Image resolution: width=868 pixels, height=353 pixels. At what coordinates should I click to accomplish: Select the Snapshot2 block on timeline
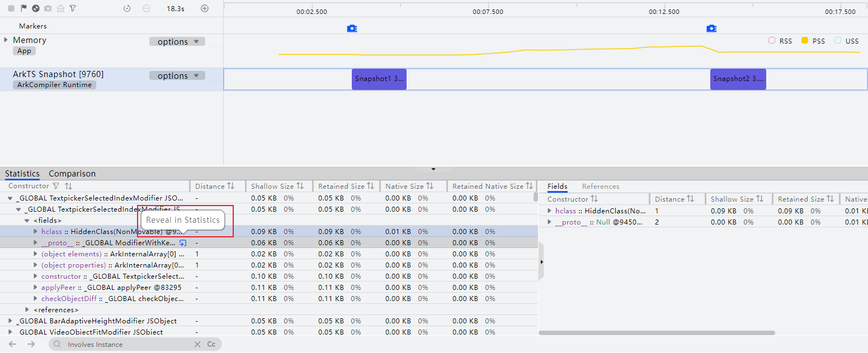[738, 79]
